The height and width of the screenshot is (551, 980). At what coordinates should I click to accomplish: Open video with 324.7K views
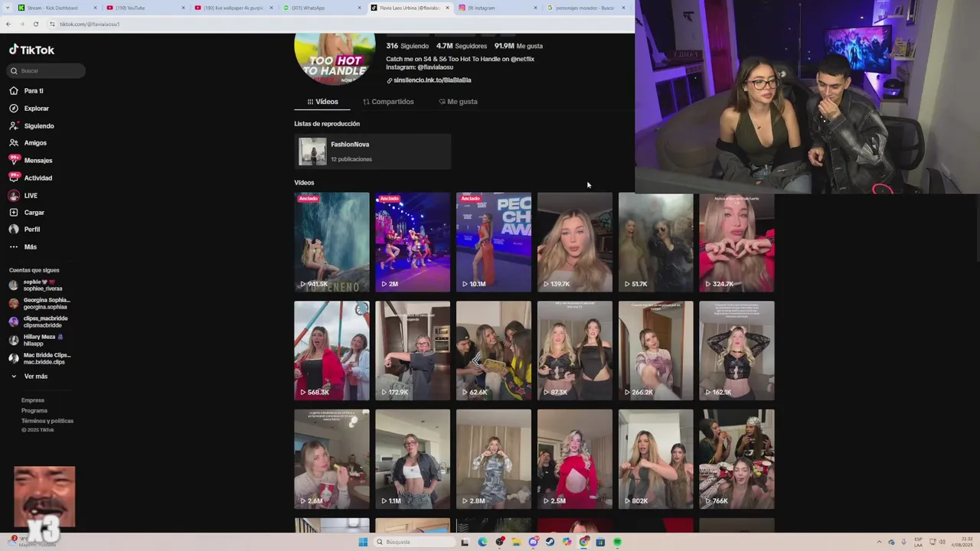point(737,242)
